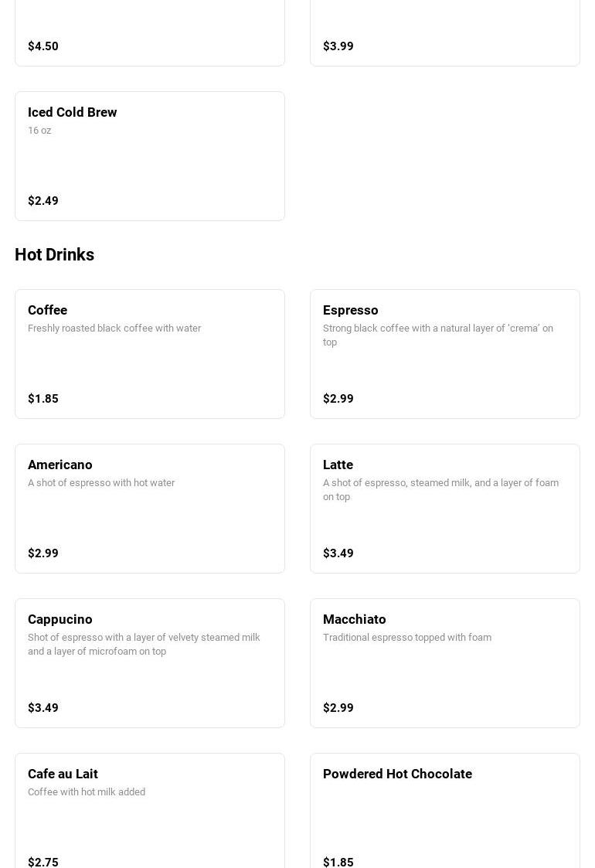The width and height of the screenshot is (595, 868).
Task: Open the item card priced $4.50
Action: point(150,35)
